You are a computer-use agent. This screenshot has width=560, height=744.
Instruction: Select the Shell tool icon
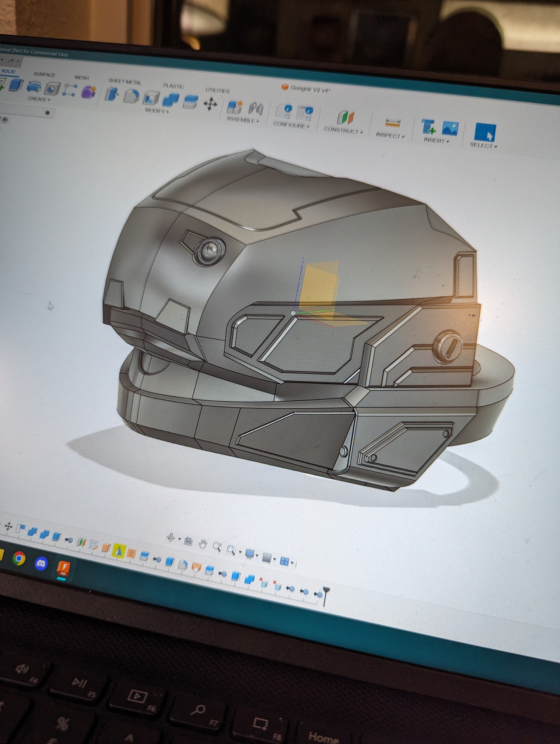point(151,98)
